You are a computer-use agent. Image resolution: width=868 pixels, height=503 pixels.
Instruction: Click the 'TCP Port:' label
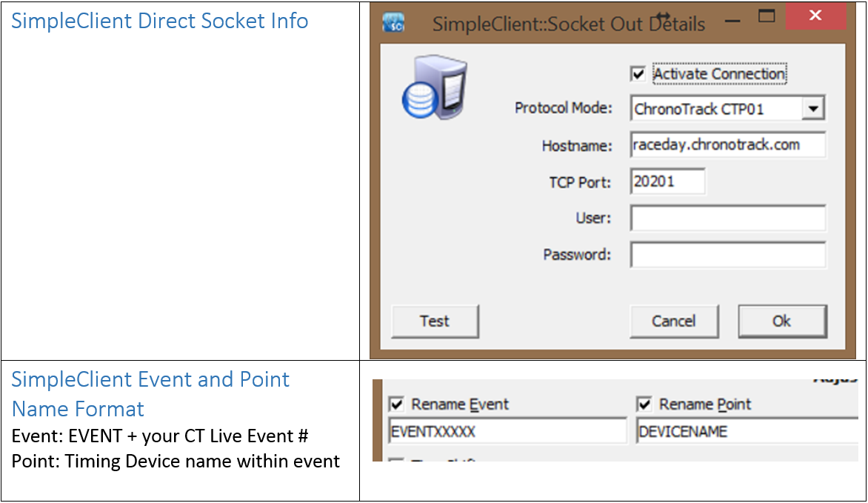(580, 182)
